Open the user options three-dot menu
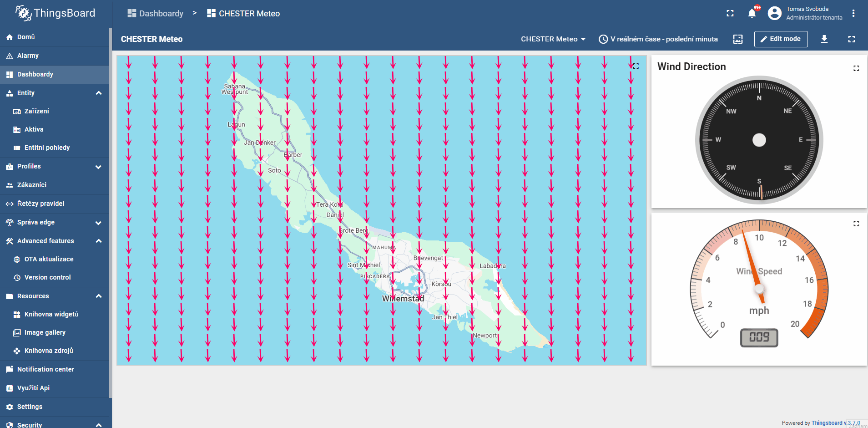 pyautogui.click(x=853, y=13)
